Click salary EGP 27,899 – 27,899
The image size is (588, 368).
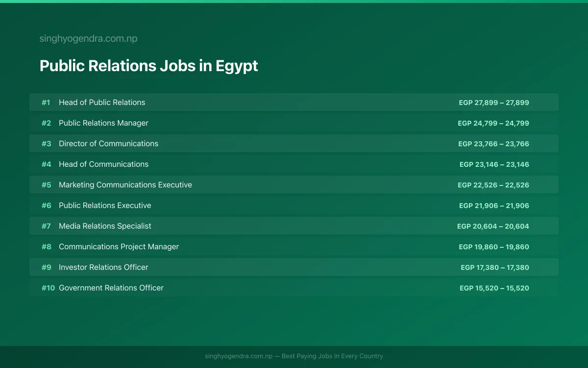tap(494, 103)
